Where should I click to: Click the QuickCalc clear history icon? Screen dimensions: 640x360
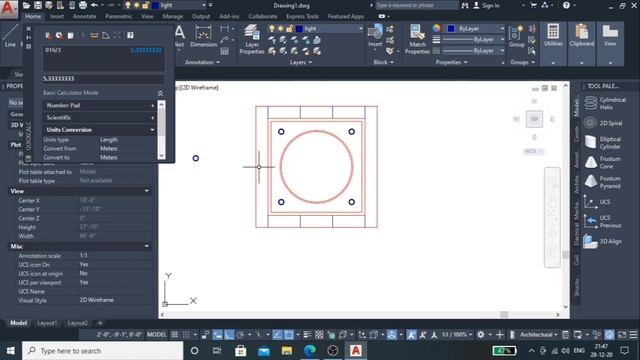click(x=60, y=36)
